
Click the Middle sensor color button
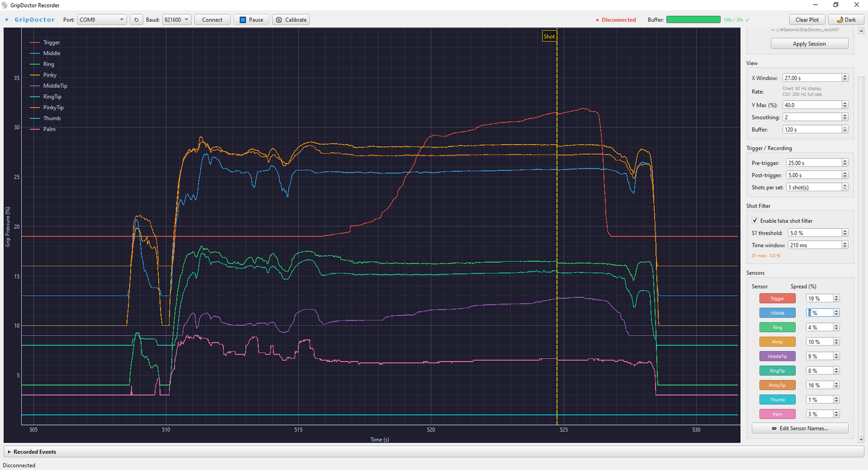pos(777,313)
